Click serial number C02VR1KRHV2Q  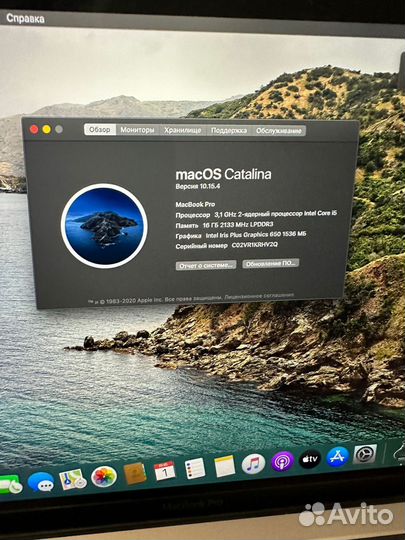[255, 245]
